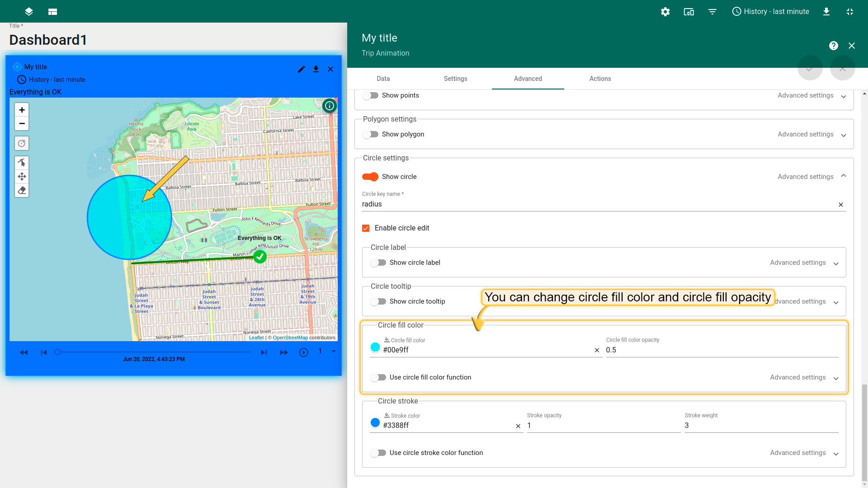Screen dimensions: 868x488
Task: Toggle Show points switch
Action: (x=370, y=95)
